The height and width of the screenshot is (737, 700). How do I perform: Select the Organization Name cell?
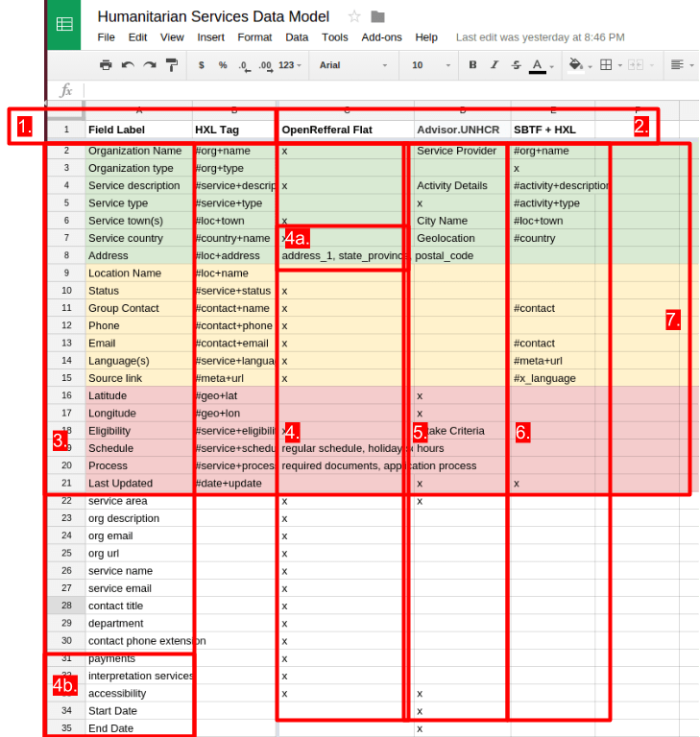(139, 151)
